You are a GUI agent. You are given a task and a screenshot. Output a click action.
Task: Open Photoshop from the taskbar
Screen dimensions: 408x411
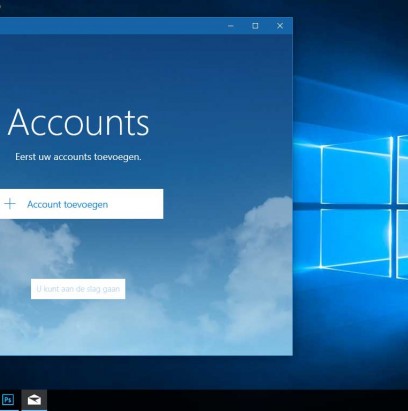[x=8, y=399]
